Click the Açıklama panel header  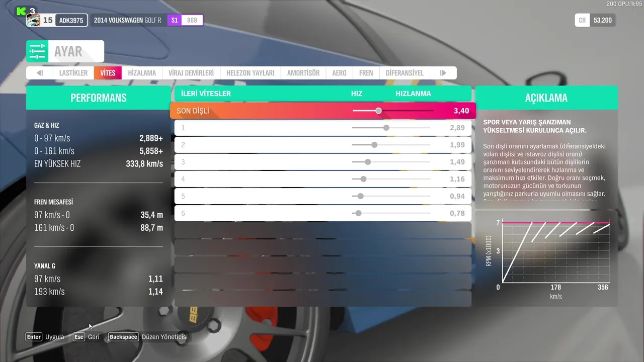click(x=546, y=98)
